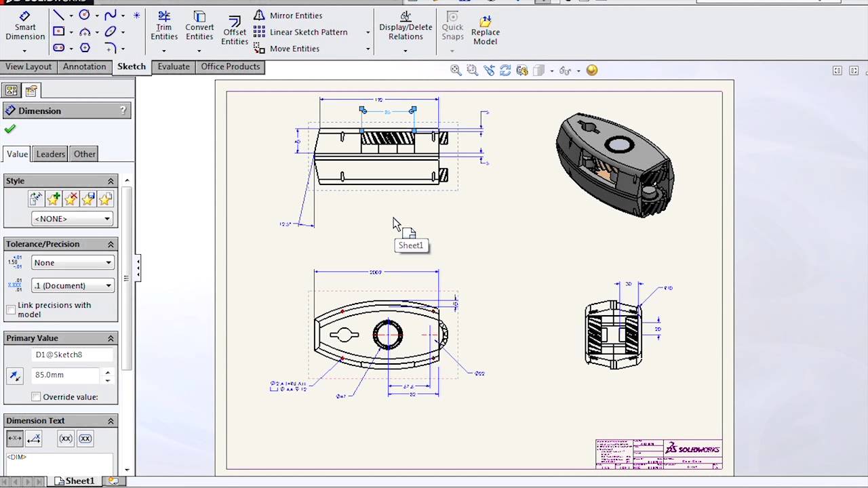Open Smart Dimension dropdown arrow

24,51
